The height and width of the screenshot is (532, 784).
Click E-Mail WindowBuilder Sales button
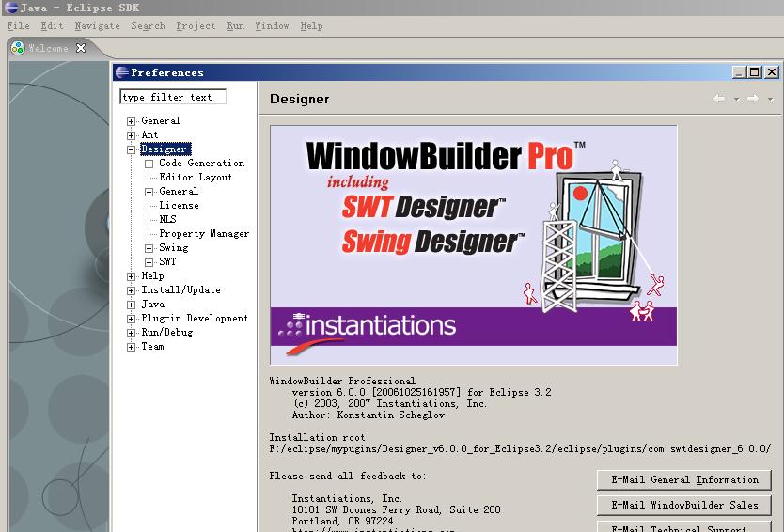[684, 505]
